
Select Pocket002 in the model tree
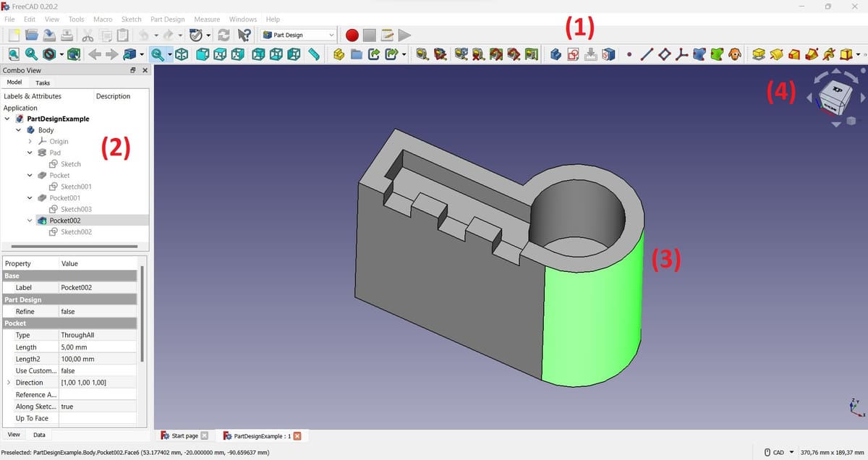click(x=64, y=221)
